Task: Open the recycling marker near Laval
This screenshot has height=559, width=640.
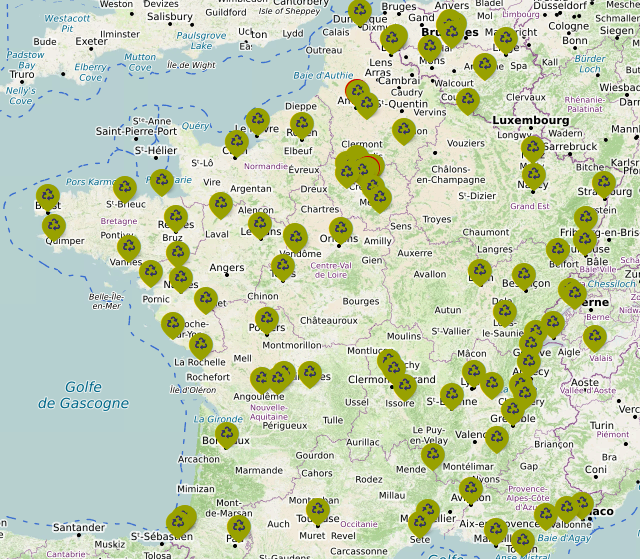Action: (x=221, y=204)
